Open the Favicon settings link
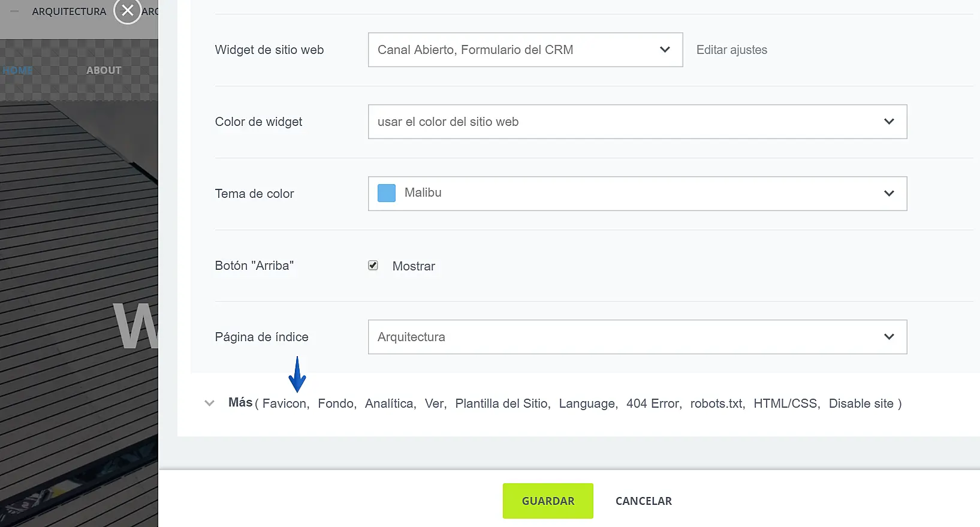 [x=284, y=404]
